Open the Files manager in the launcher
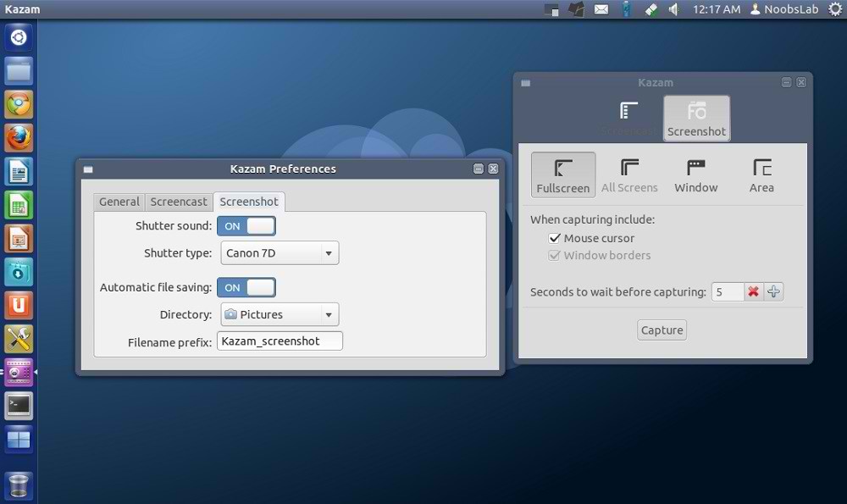The width and height of the screenshot is (847, 504). (x=19, y=71)
